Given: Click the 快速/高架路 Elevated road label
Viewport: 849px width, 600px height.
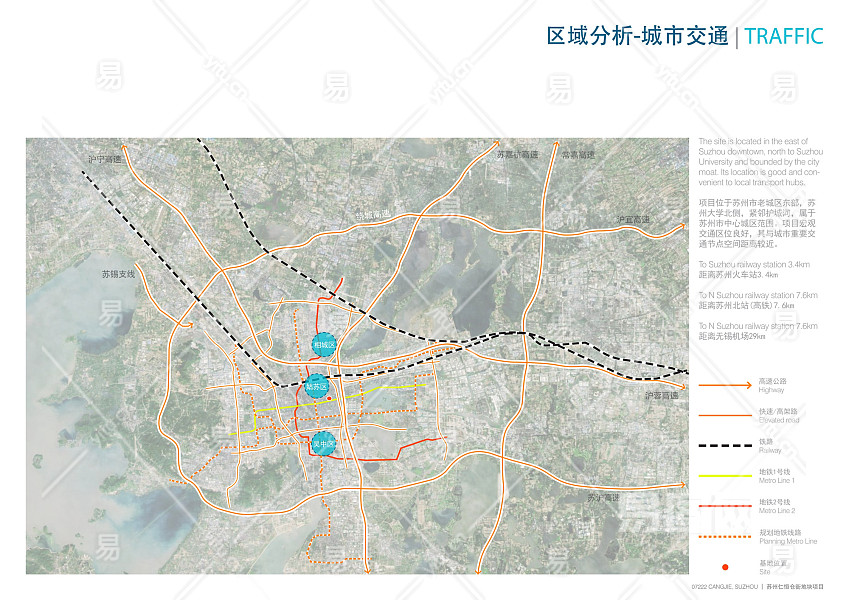Looking at the screenshot, I should [x=779, y=415].
